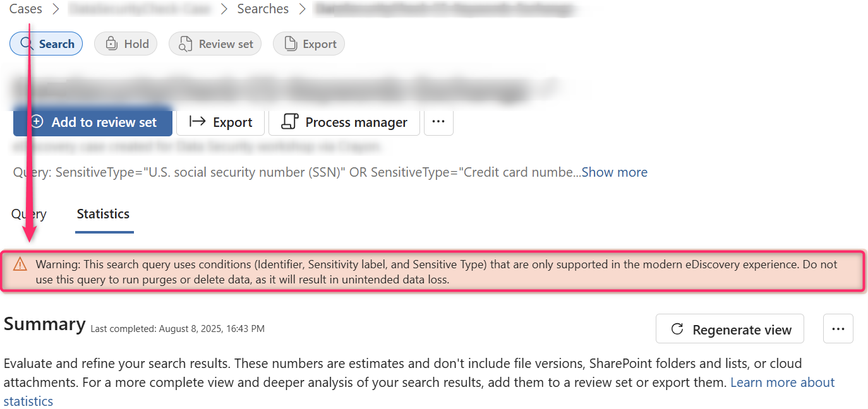Viewport: 868px width, 409px height.
Task: Navigate to Searches breadcrumb
Action: pyautogui.click(x=263, y=9)
